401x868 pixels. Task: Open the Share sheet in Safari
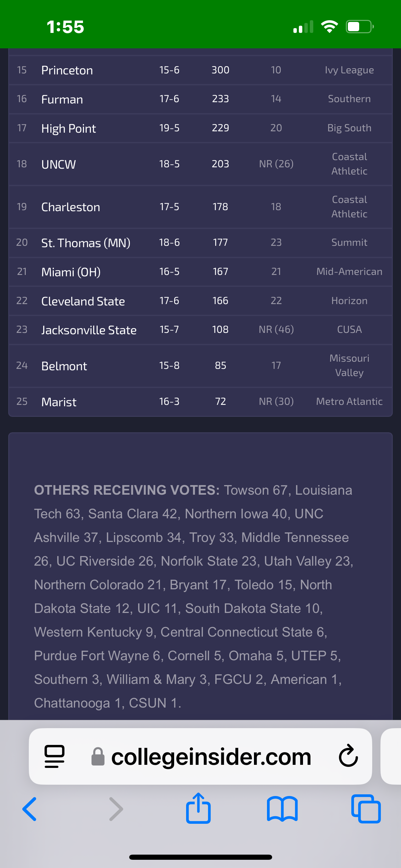coord(198,808)
